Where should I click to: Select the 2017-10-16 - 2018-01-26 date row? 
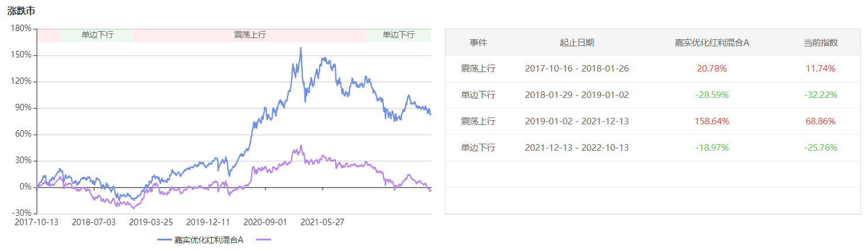(577, 69)
